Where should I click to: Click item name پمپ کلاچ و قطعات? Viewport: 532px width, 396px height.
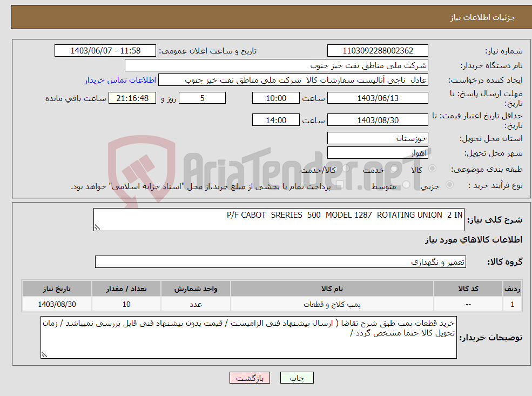(332, 304)
